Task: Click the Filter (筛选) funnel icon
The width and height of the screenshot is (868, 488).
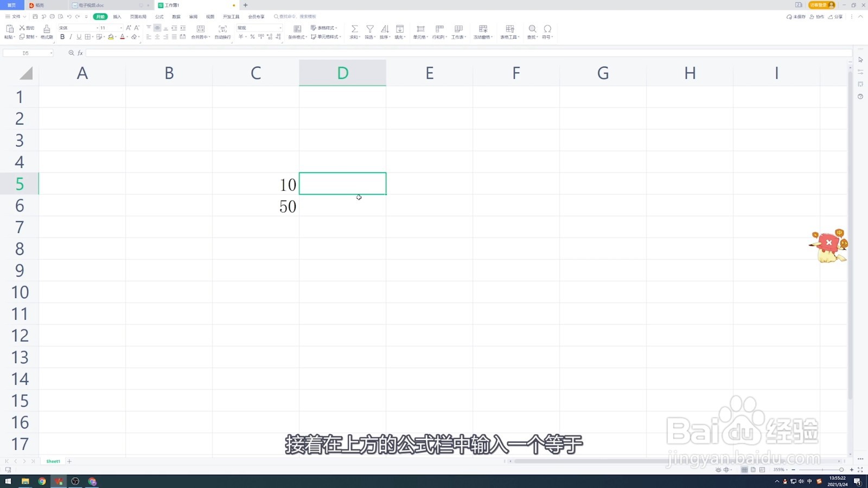Action: click(370, 29)
